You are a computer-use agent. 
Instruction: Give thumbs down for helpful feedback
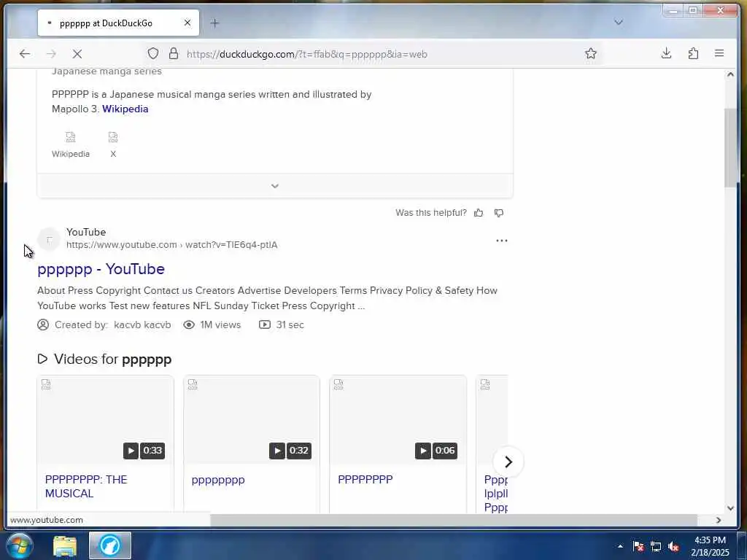point(499,213)
